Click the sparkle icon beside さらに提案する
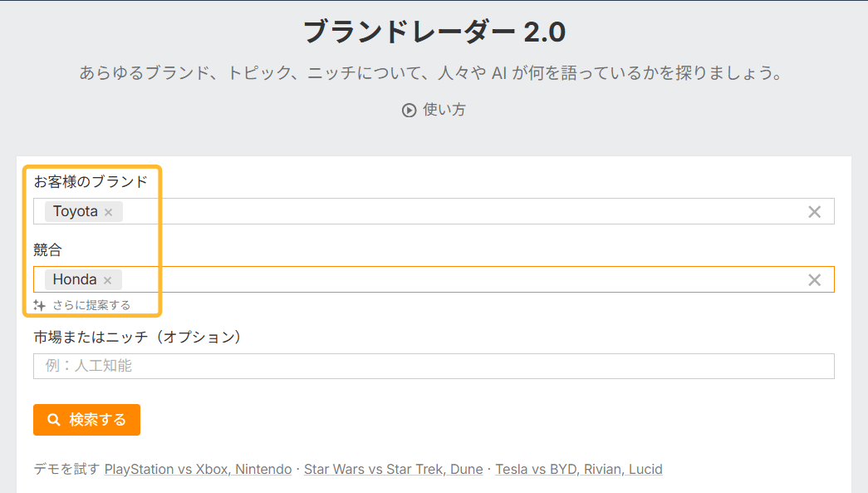868x493 pixels. pos(39,304)
